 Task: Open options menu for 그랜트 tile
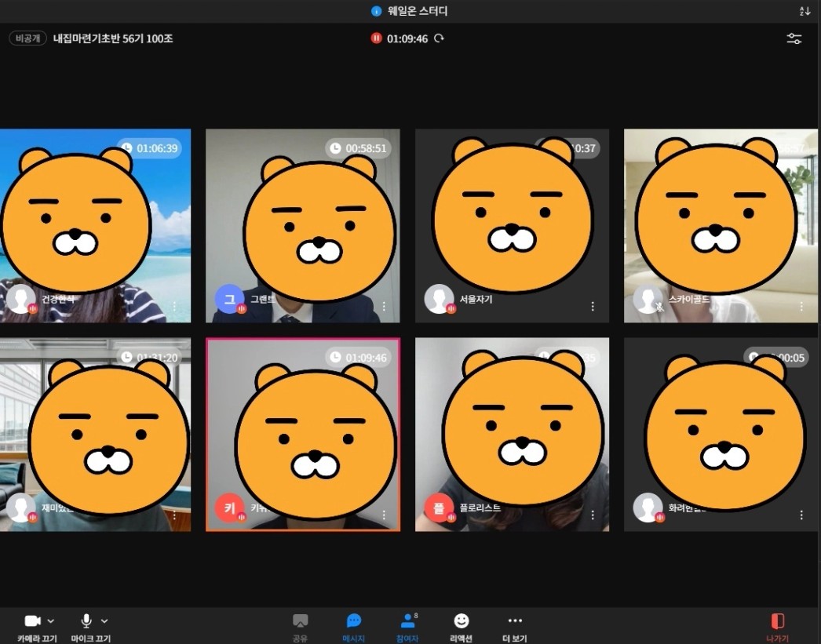(x=384, y=306)
